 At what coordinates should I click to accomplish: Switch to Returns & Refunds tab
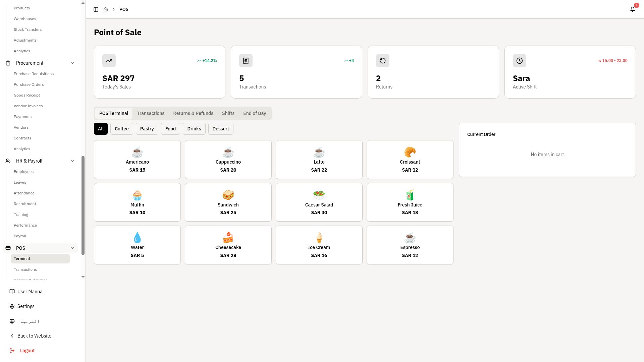(x=193, y=113)
